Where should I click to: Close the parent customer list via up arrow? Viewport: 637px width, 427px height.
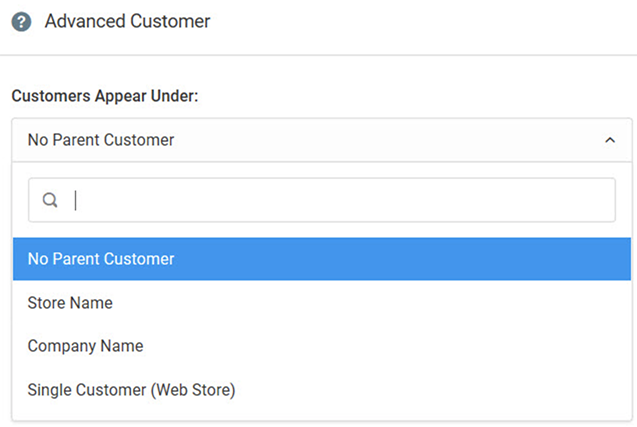pos(610,141)
